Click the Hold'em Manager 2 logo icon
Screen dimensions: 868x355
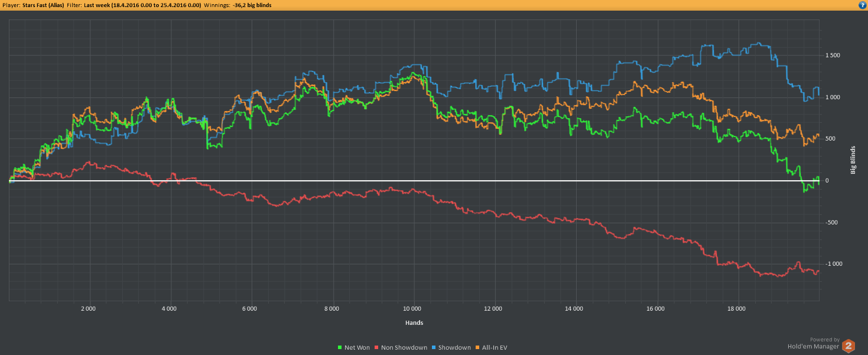(849, 346)
